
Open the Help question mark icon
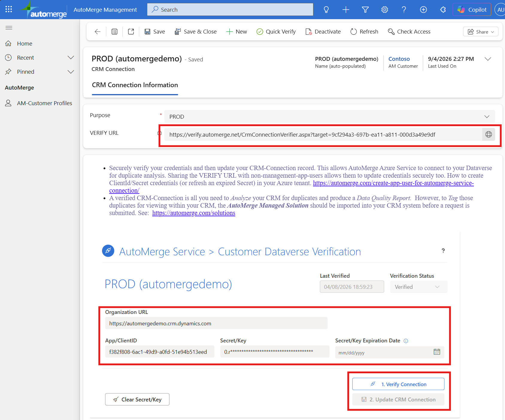point(404,10)
